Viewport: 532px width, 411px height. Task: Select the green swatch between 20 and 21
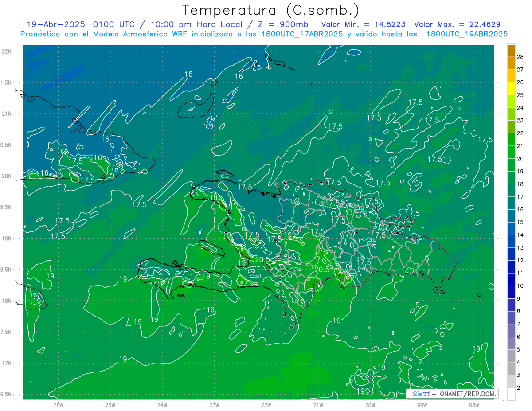pyautogui.click(x=511, y=153)
